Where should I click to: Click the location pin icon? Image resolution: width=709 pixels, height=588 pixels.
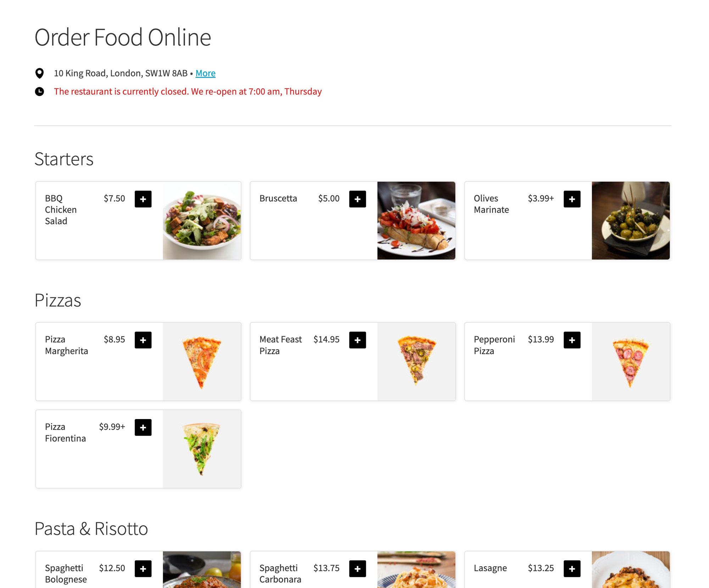point(39,73)
